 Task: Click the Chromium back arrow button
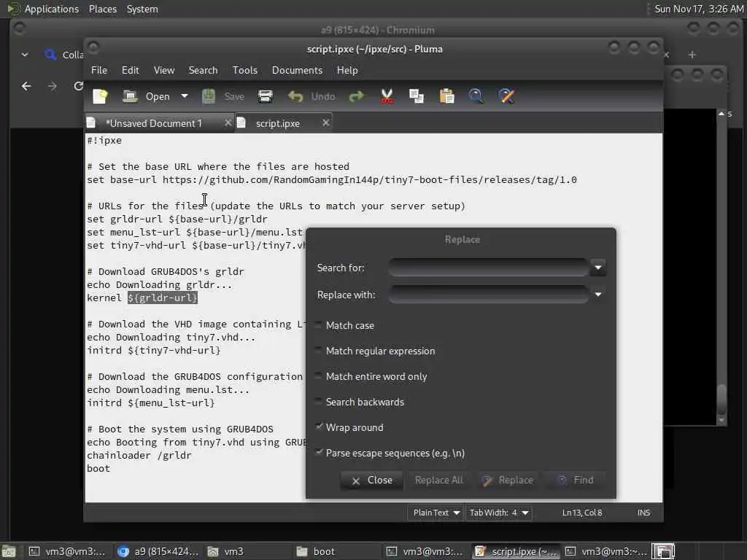tap(26, 86)
